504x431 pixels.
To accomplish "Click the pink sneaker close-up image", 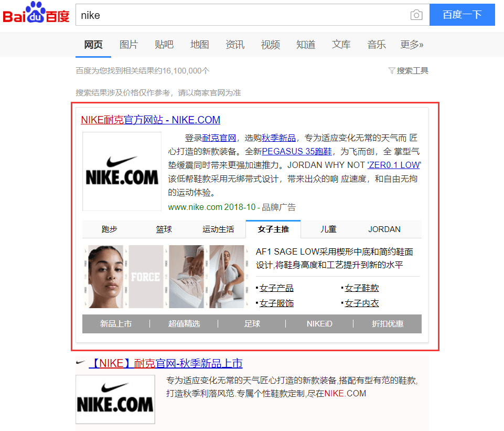I will [186, 277].
